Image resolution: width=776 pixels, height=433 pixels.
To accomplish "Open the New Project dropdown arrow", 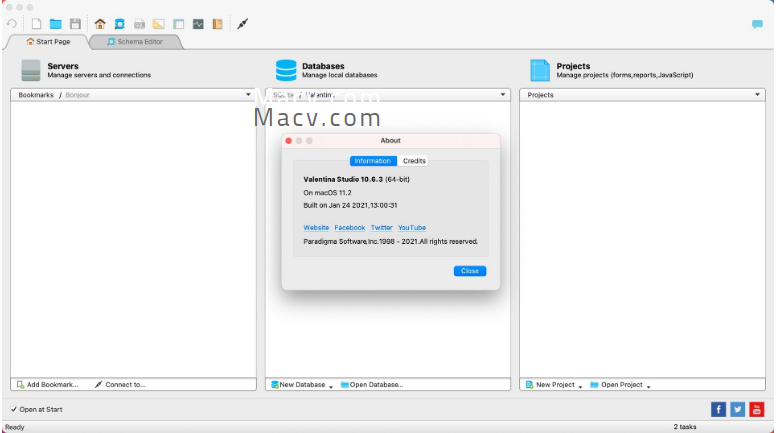I will [x=580, y=386].
